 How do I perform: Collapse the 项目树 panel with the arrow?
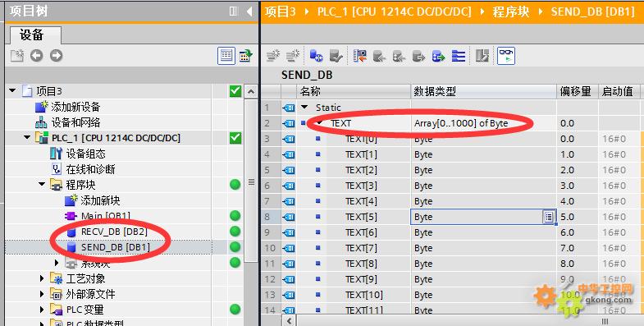[249, 11]
